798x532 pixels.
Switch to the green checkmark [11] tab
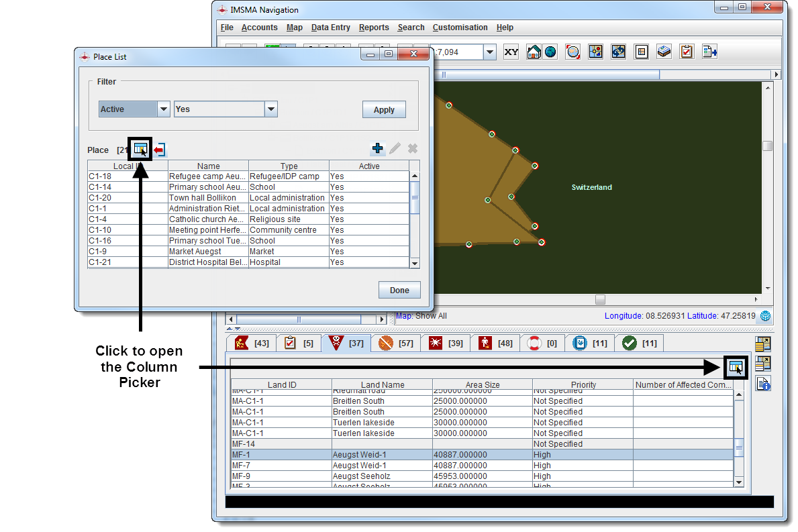click(640, 343)
